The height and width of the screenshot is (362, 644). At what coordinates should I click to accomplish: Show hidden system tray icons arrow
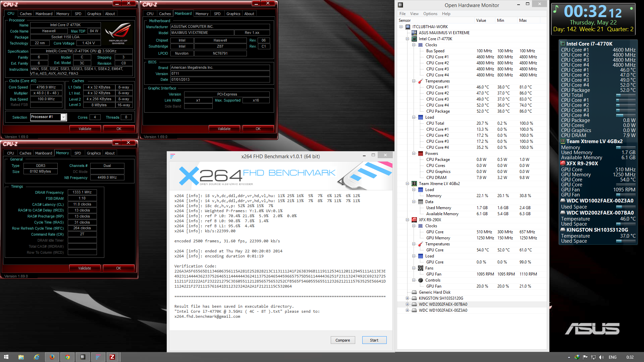[x=569, y=357]
